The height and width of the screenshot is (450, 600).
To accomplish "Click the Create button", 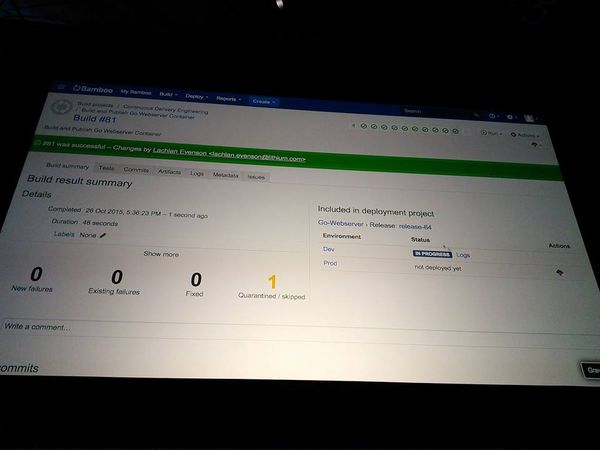I will 263,101.
